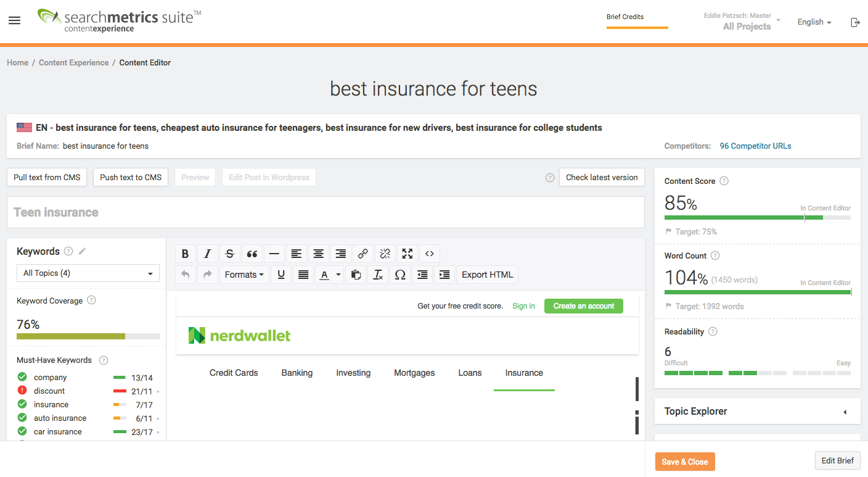Switch to the Insurance tab
The height and width of the screenshot is (477, 868).
(524, 373)
